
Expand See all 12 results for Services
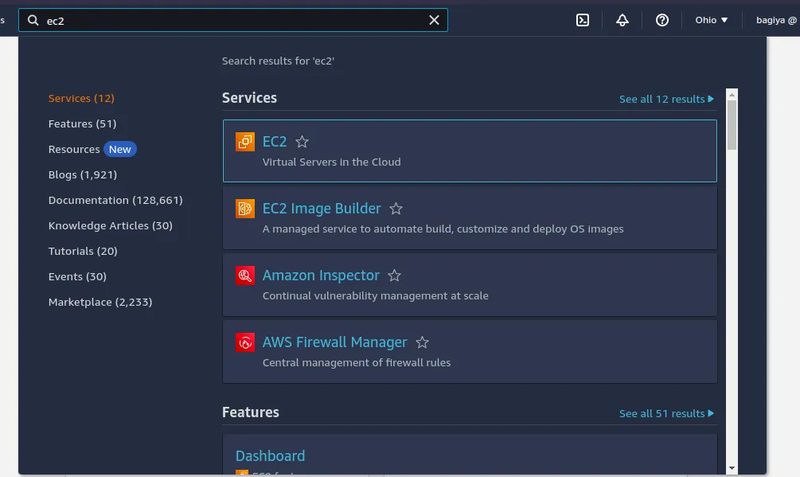click(666, 99)
